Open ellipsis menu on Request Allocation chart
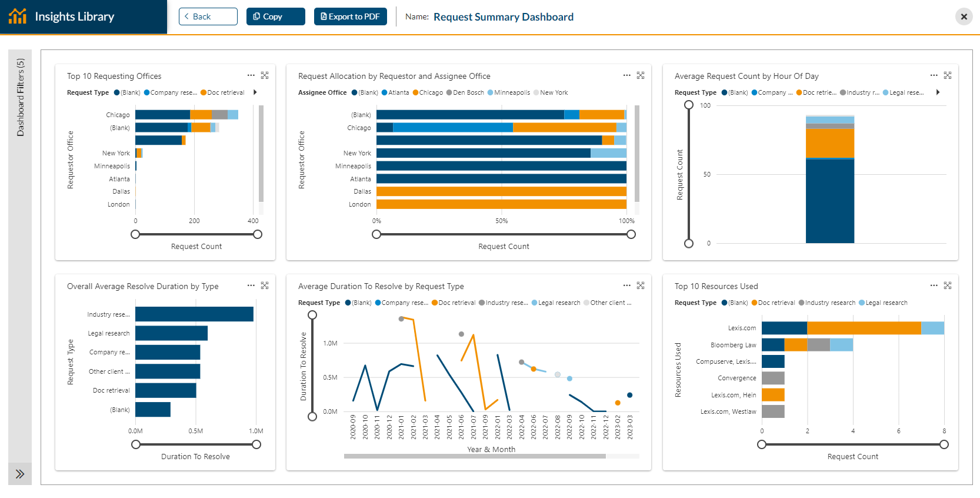Screen dimensions: 980x498 [627, 75]
